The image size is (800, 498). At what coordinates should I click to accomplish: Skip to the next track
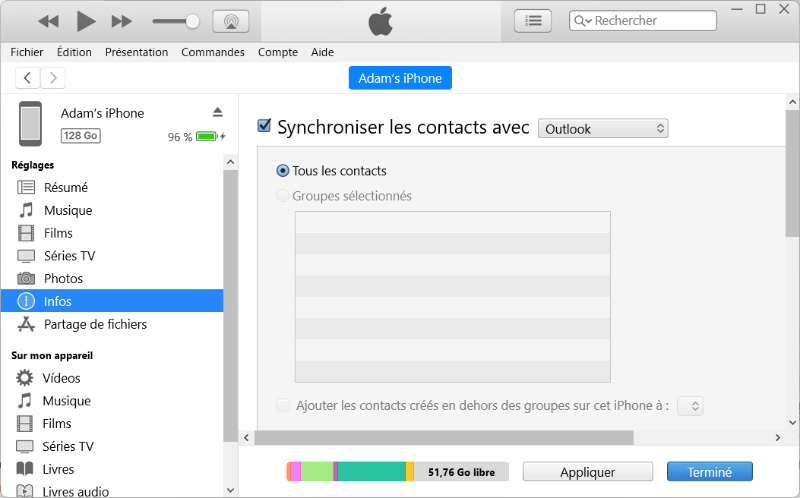[121, 21]
